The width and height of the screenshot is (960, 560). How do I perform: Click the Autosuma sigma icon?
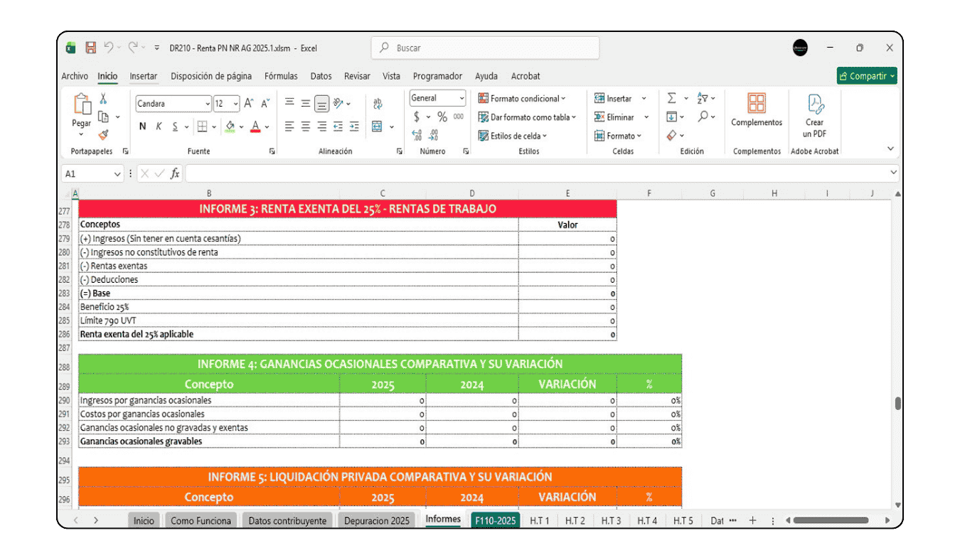tap(671, 98)
